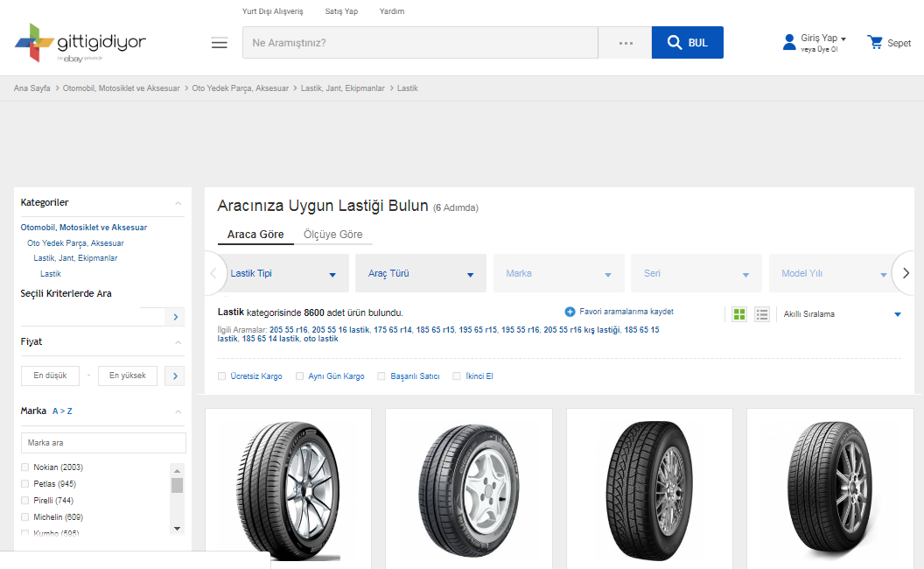Viewport: 924px width, 569px height.
Task: Switch to the Ölçüye Göre tab
Action: (332, 235)
